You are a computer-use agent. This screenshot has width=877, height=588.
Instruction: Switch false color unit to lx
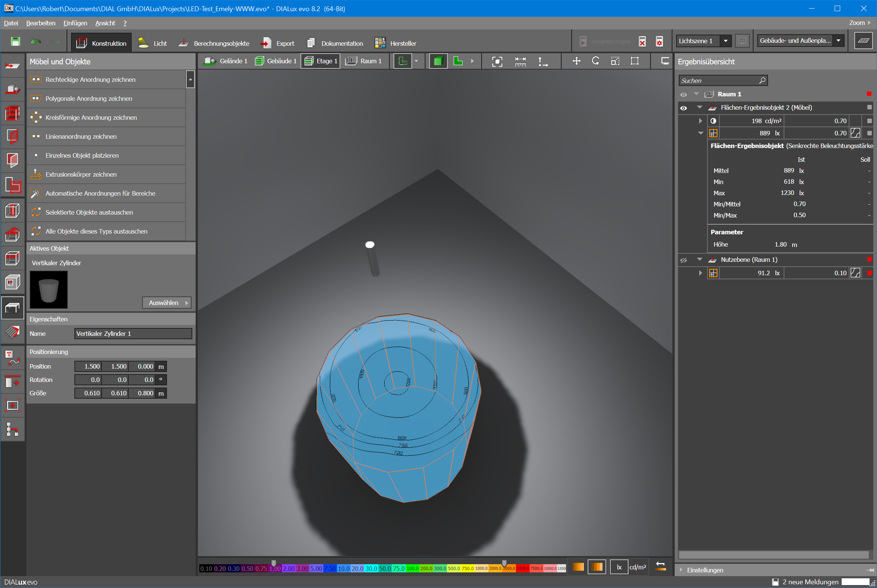coord(619,567)
